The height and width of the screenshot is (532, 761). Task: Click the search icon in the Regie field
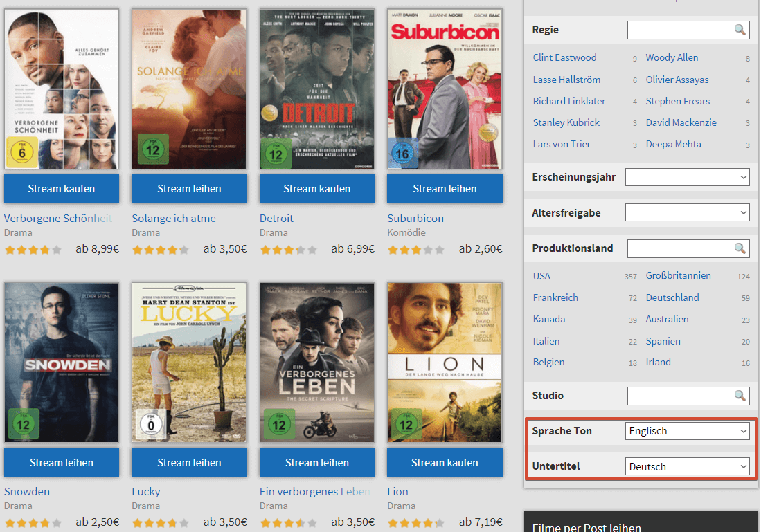click(740, 30)
